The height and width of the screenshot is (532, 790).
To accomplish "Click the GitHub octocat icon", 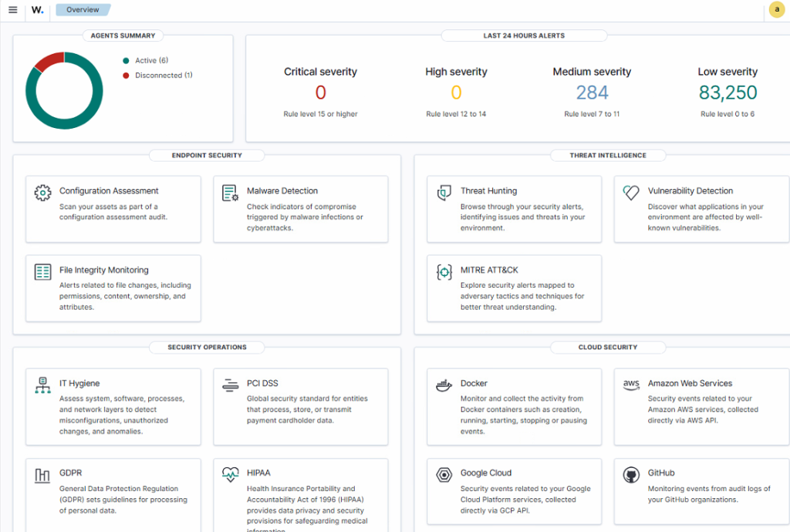I will pyautogui.click(x=631, y=475).
